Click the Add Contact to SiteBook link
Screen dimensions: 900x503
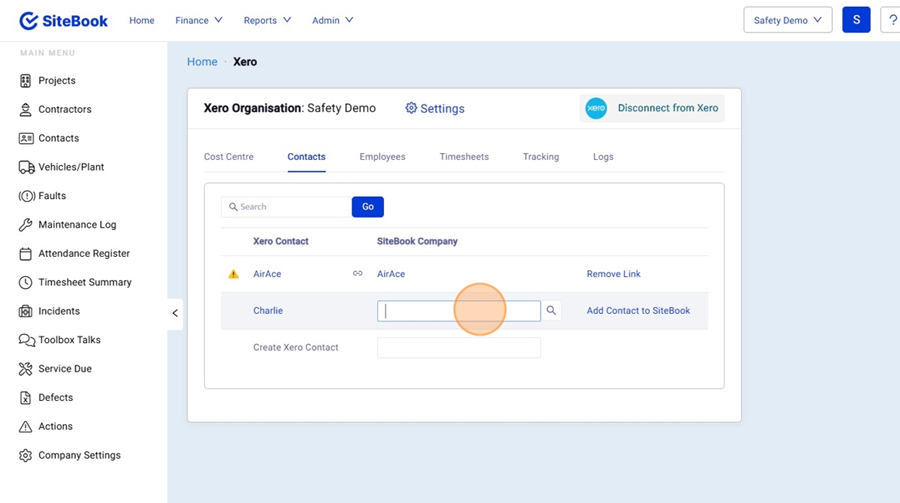638,311
